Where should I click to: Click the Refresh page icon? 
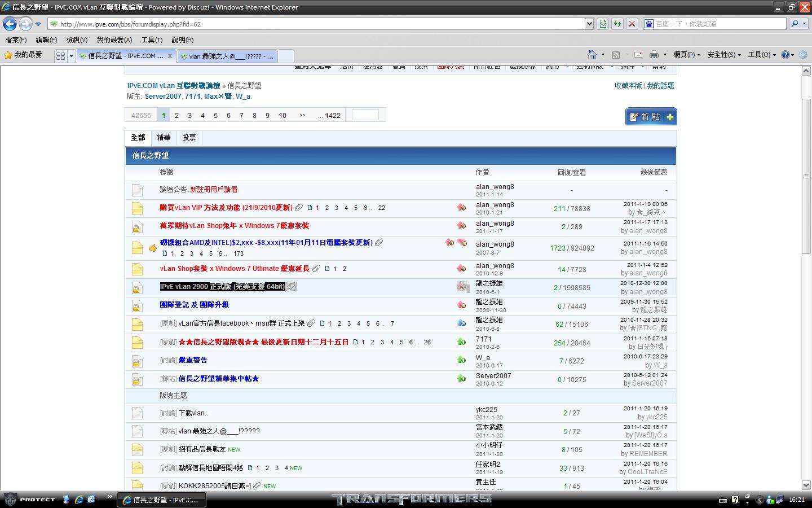(617, 24)
